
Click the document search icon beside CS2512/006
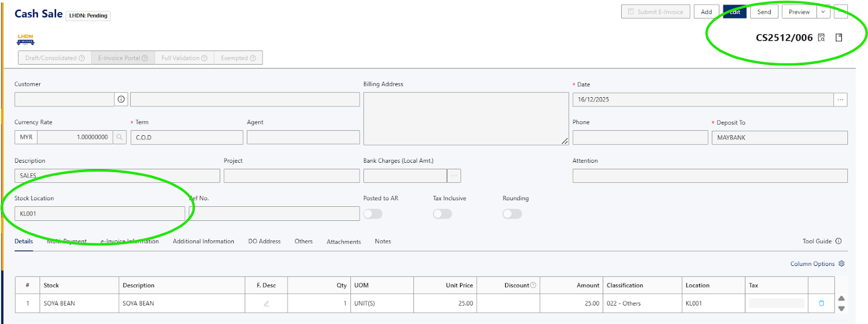click(821, 37)
